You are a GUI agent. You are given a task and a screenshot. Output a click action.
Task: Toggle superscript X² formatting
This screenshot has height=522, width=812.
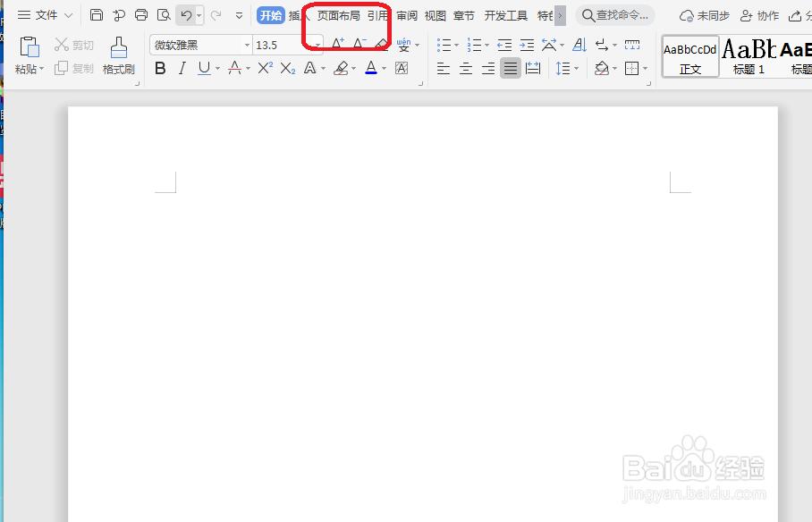click(265, 68)
